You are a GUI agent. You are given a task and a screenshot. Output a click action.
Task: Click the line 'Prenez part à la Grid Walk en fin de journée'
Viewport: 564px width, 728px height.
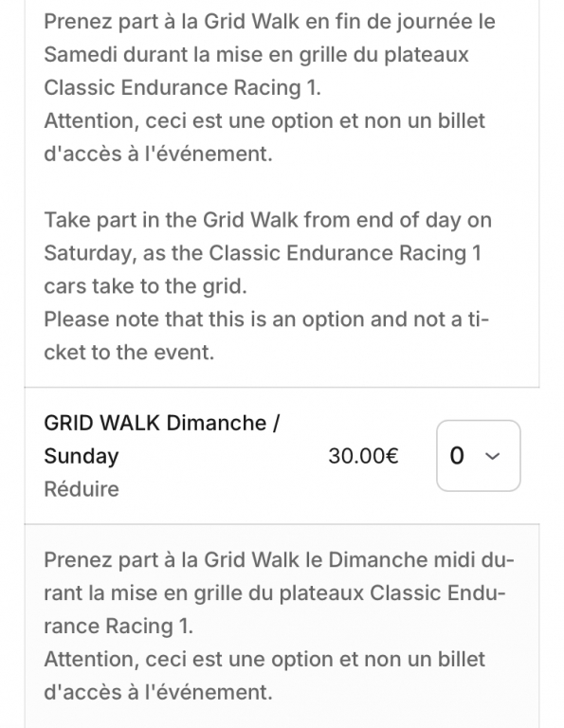pos(270,23)
